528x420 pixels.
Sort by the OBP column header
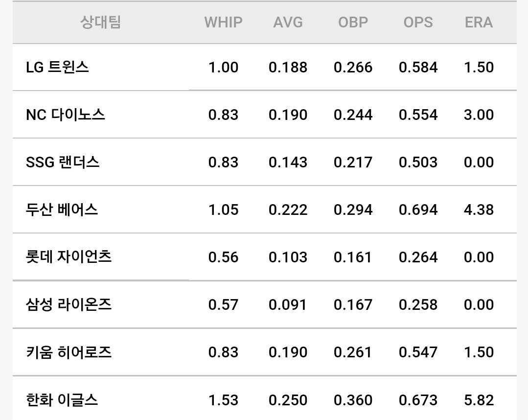pyautogui.click(x=353, y=23)
